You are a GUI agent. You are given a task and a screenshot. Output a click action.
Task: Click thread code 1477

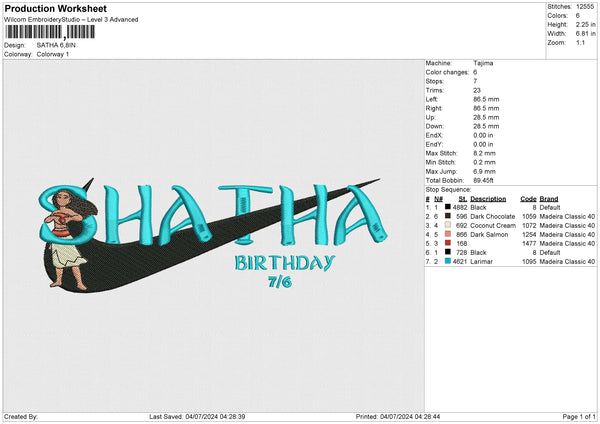tap(529, 243)
